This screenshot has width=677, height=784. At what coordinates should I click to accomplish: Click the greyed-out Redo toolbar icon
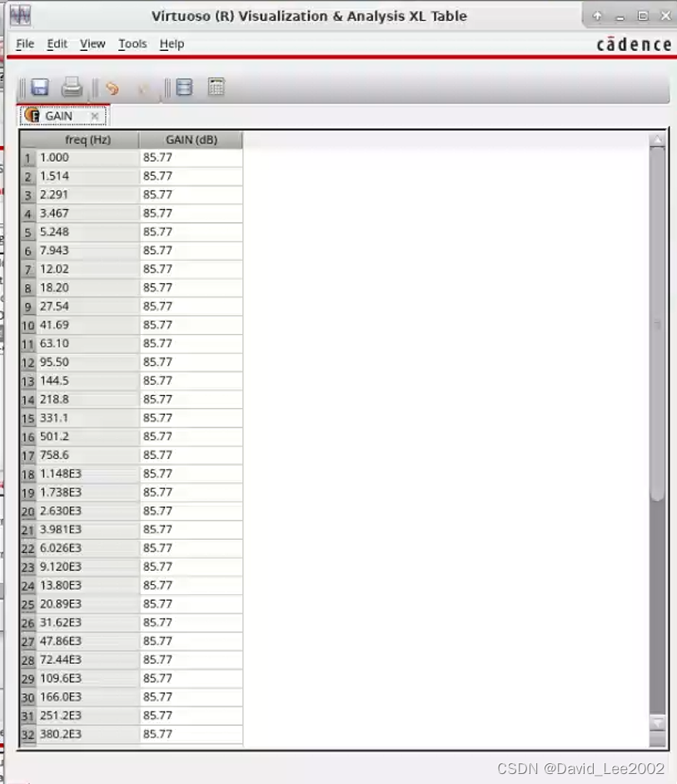click(143, 89)
